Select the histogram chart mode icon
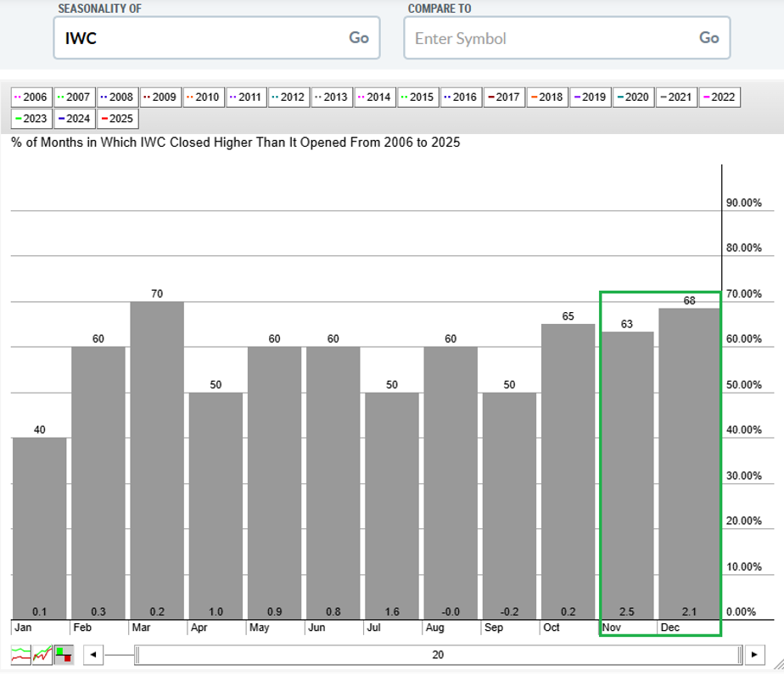 point(64,655)
